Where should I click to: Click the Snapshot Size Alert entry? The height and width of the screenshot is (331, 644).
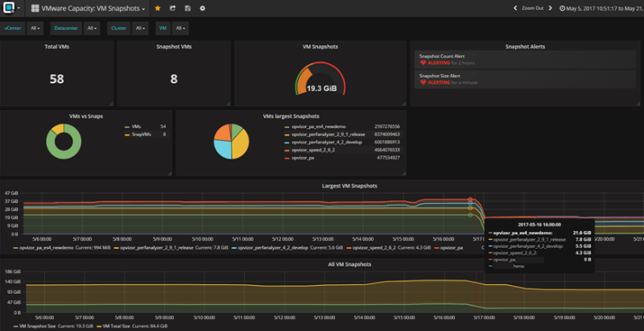[x=526, y=79]
